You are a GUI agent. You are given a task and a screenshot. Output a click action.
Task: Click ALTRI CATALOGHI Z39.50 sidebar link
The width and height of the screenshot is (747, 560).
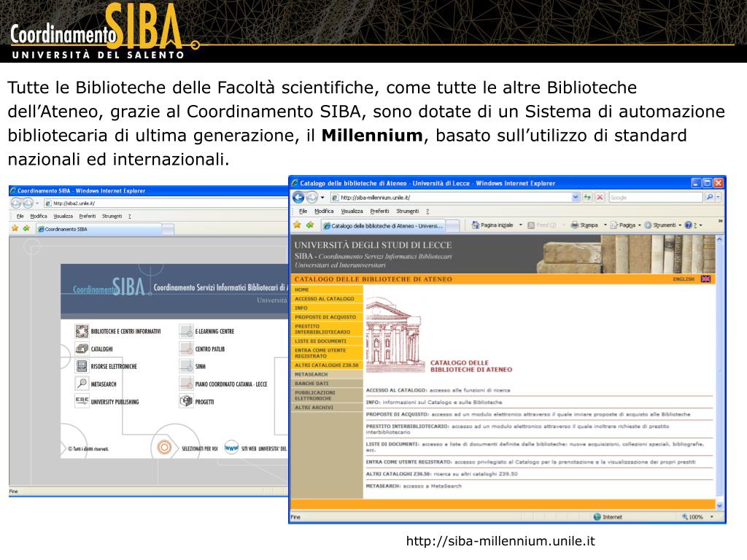click(x=326, y=365)
